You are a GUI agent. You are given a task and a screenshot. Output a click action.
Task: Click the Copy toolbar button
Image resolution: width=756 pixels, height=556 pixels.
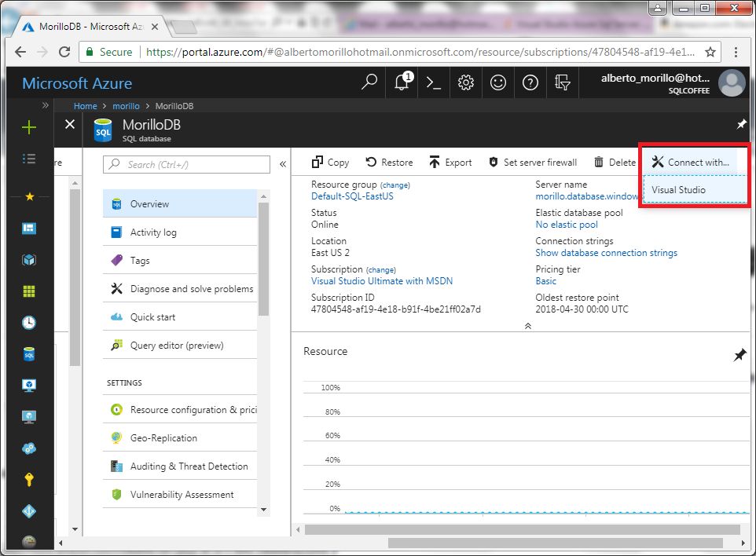point(330,163)
